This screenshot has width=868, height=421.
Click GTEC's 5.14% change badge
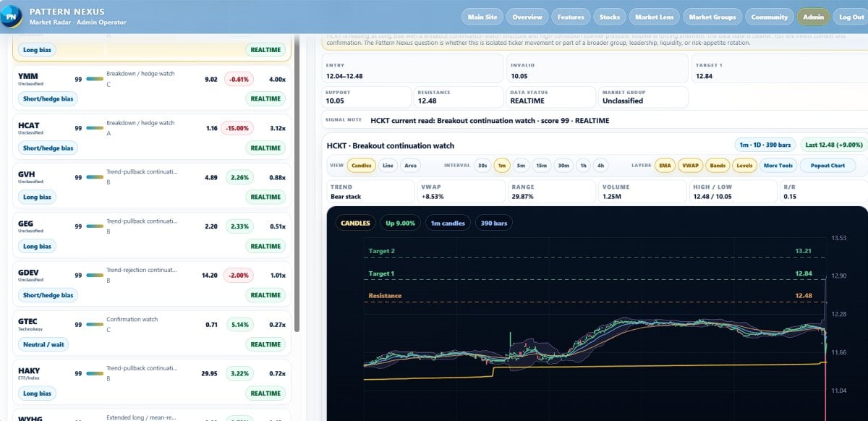(x=239, y=325)
